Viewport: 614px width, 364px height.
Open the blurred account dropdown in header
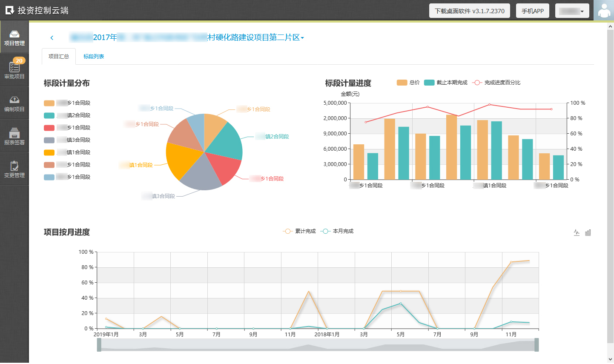click(x=572, y=11)
